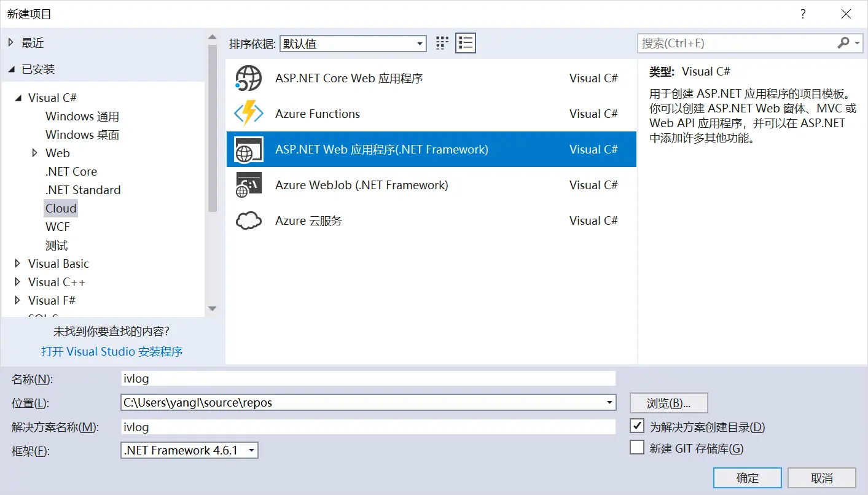Open the 框架 .NET Framework version dropdown

190,450
